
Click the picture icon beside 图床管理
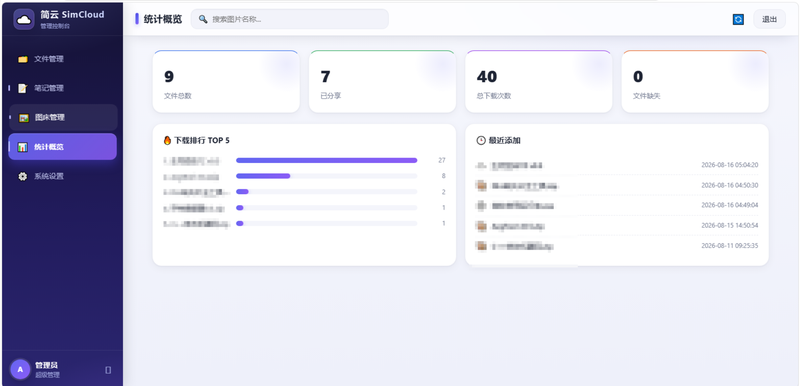pyautogui.click(x=23, y=118)
